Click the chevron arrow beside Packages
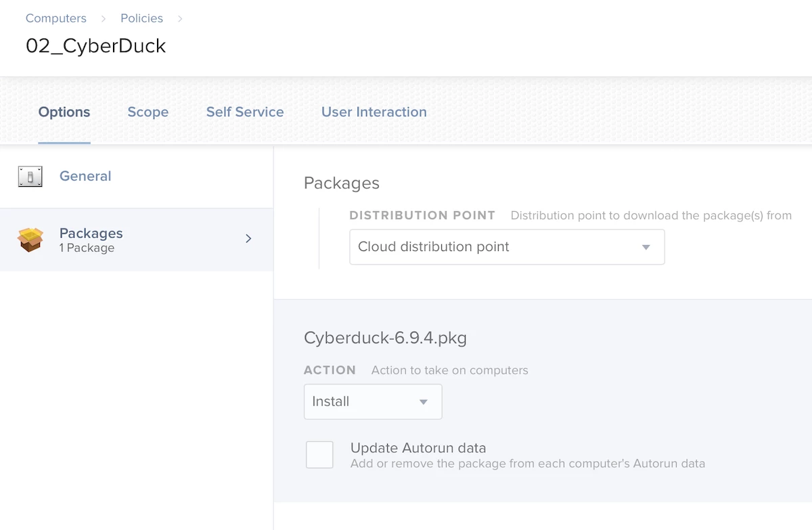 point(248,238)
